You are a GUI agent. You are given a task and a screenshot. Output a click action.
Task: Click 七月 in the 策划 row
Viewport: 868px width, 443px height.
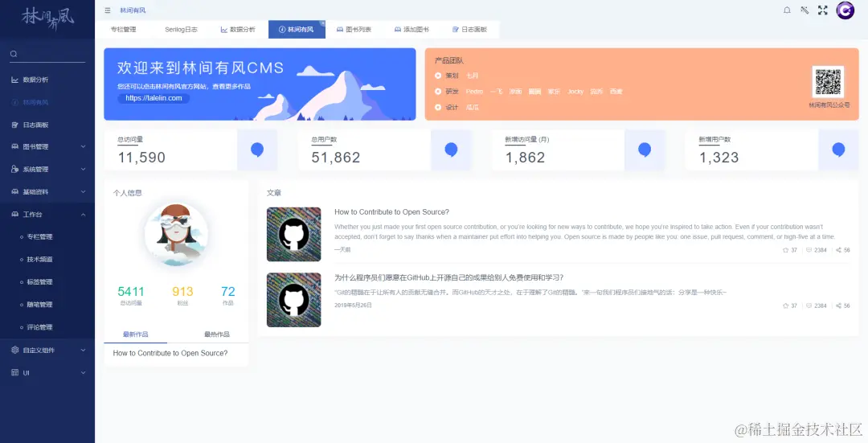[x=473, y=76]
